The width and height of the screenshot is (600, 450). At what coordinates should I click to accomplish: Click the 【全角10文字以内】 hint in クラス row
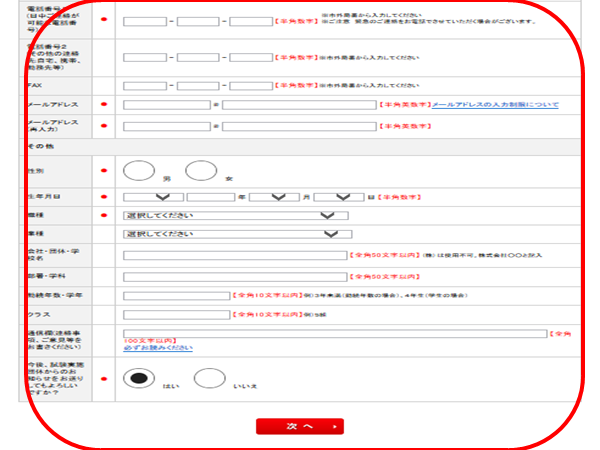pos(268,315)
